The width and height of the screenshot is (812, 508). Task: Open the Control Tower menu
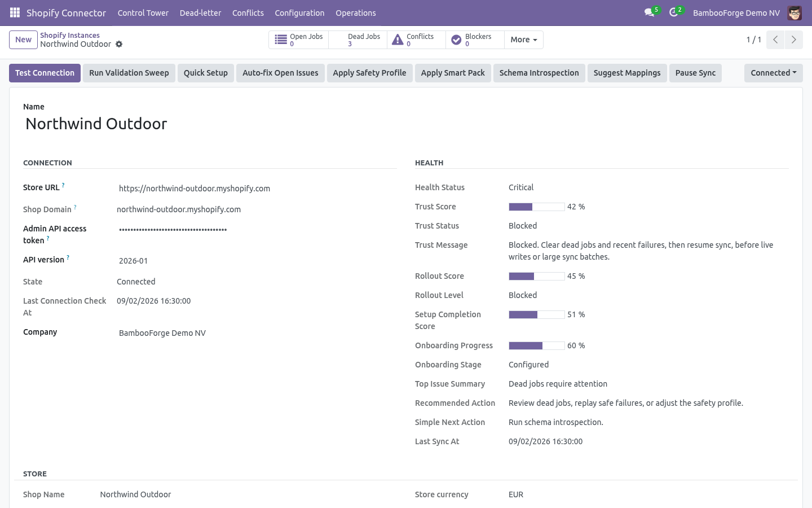[x=143, y=13]
